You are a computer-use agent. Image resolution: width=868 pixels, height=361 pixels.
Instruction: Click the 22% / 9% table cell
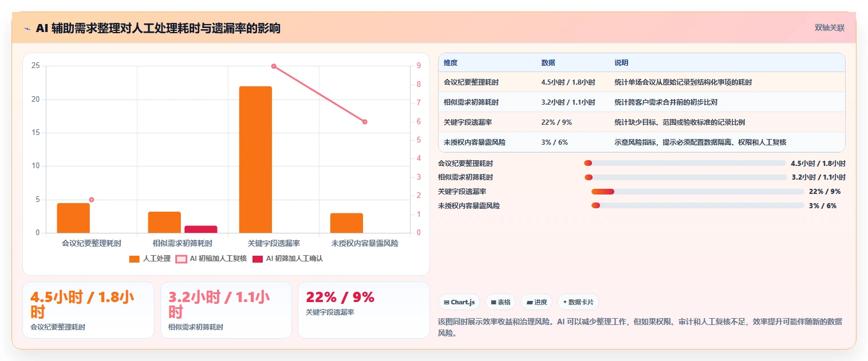pyautogui.click(x=557, y=122)
